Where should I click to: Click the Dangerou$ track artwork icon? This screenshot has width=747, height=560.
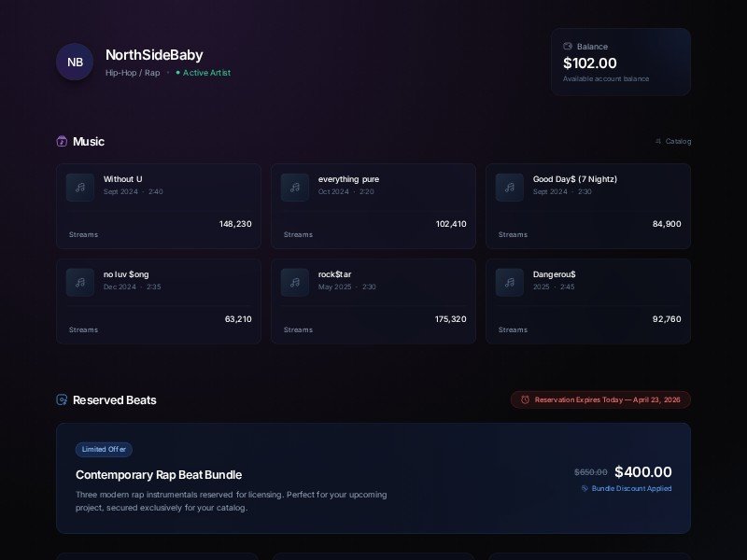(x=510, y=282)
